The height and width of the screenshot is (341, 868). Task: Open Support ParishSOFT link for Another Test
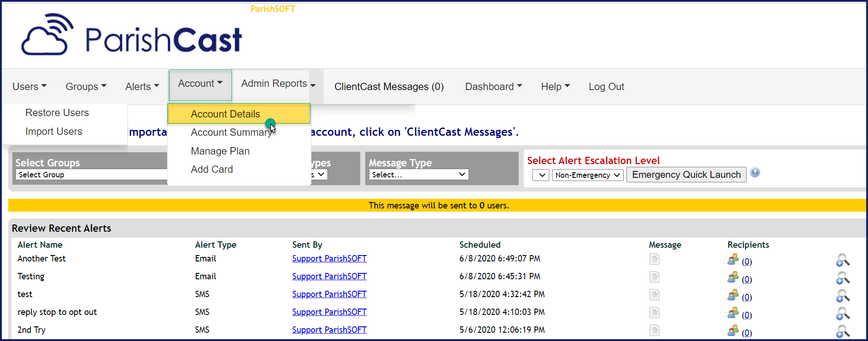coord(329,258)
